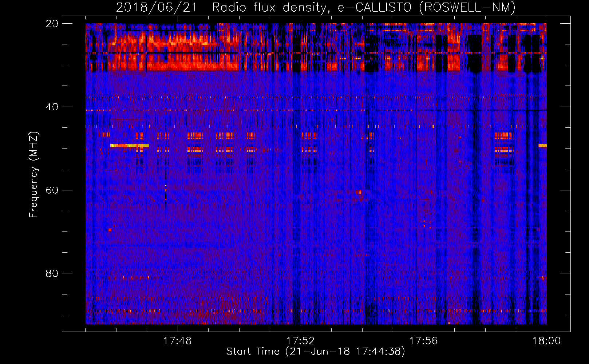The height and width of the screenshot is (364, 589).
Task: Click the 'Start Time (21-Jun-18 17:44:38)' axis label
Action: (x=316, y=352)
